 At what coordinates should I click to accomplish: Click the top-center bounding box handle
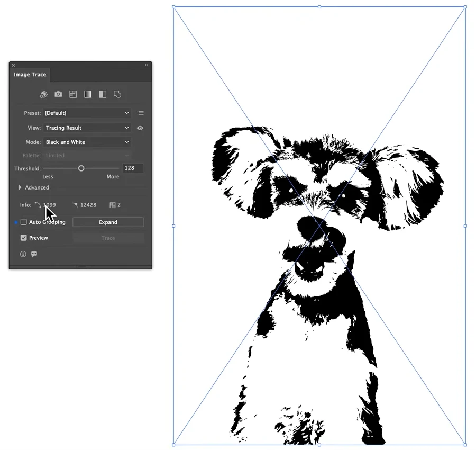[319, 7]
